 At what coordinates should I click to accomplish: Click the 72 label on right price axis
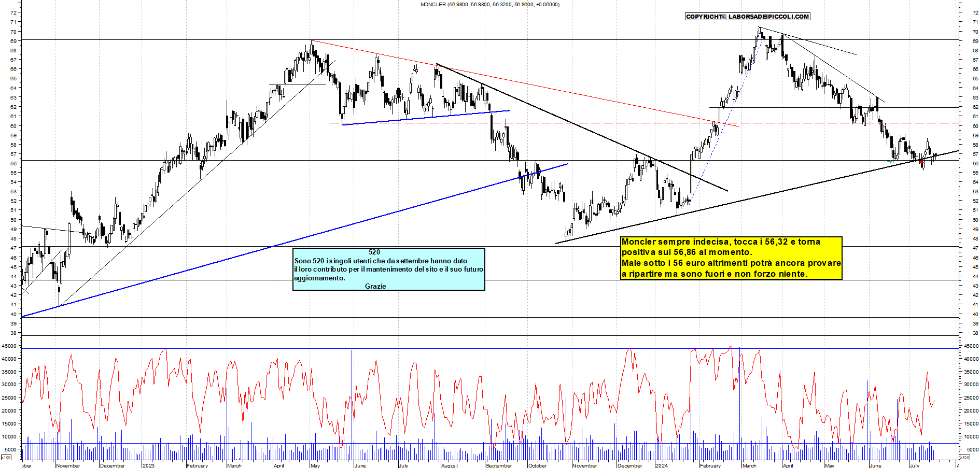975,12
